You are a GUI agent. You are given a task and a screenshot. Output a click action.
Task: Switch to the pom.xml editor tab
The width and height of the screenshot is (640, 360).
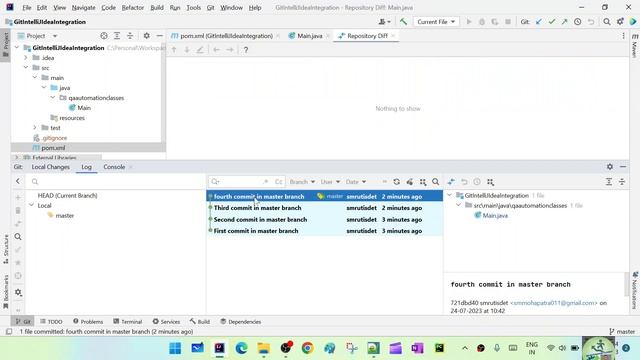(x=226, y=36)
